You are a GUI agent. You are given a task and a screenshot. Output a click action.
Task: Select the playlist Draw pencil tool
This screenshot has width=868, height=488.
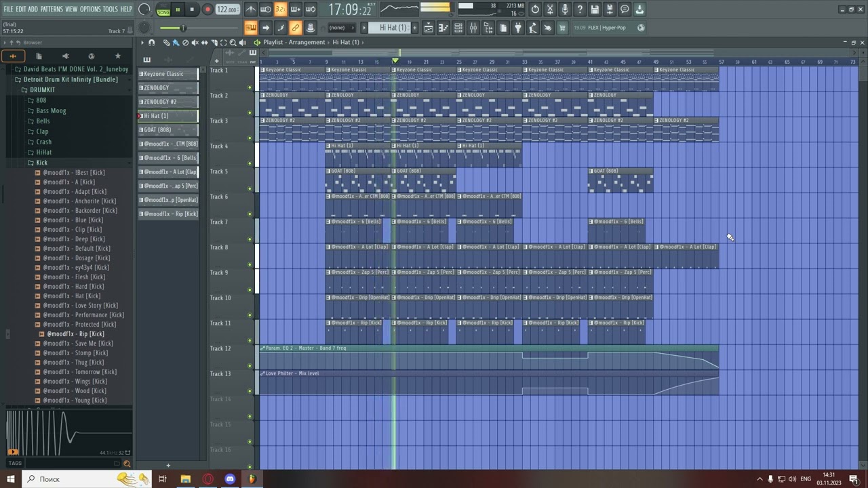coord(166,43)
